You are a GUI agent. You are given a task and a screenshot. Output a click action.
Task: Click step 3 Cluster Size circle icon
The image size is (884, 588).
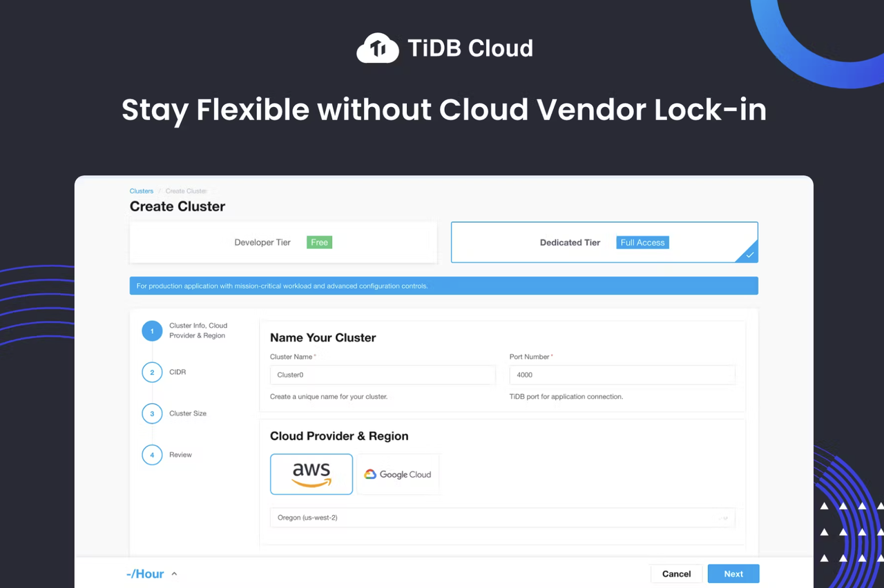152,413
